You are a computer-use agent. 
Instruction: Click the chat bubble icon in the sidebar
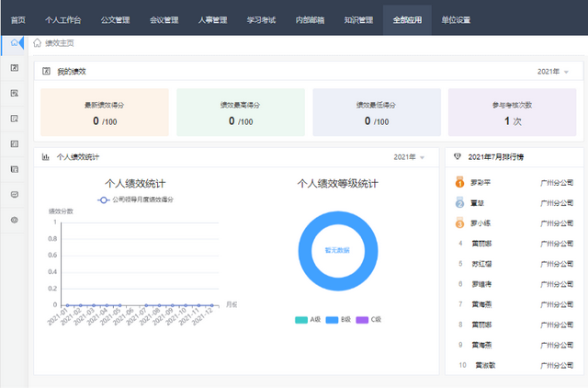pos(14,194)
